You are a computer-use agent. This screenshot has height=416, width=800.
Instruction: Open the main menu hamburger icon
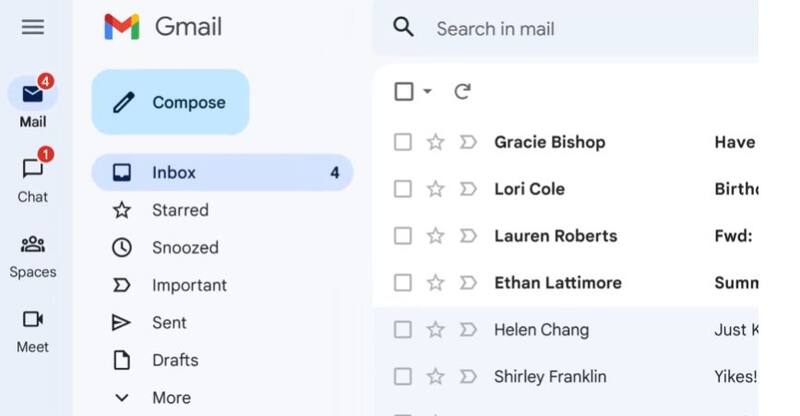tap(33, 27)
